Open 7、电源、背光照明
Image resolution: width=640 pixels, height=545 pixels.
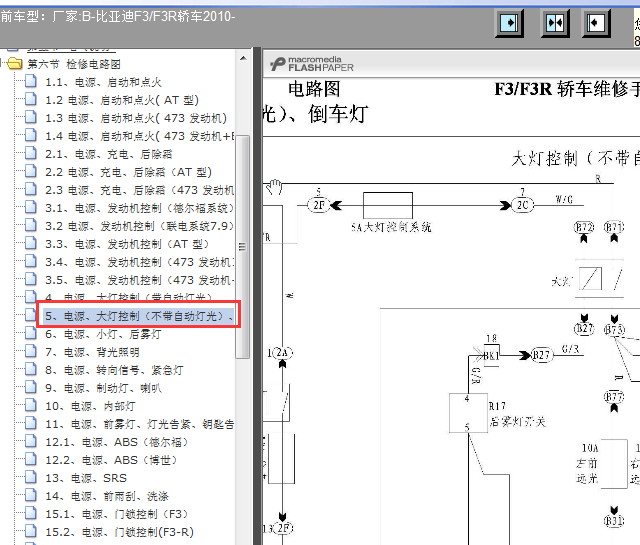click(92, 352)
